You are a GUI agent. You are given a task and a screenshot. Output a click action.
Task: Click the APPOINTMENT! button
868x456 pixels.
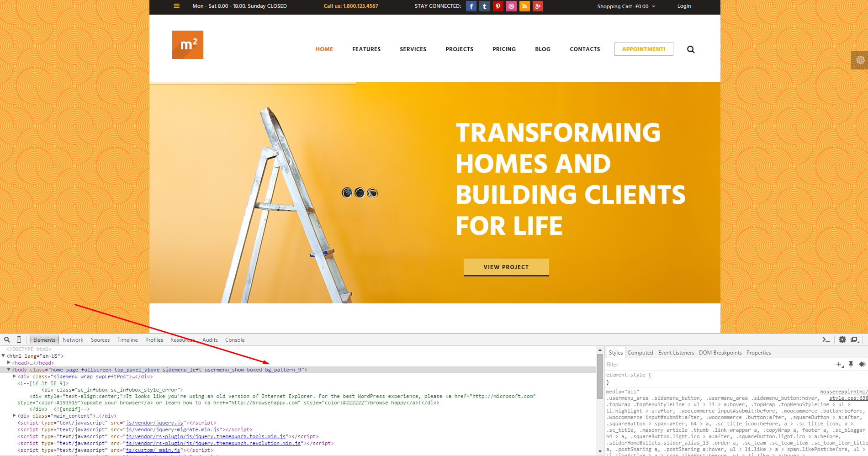[643, 49]
